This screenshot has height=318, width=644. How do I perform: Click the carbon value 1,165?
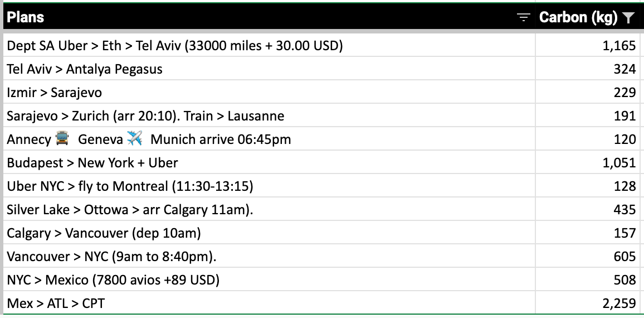point(619,46)
